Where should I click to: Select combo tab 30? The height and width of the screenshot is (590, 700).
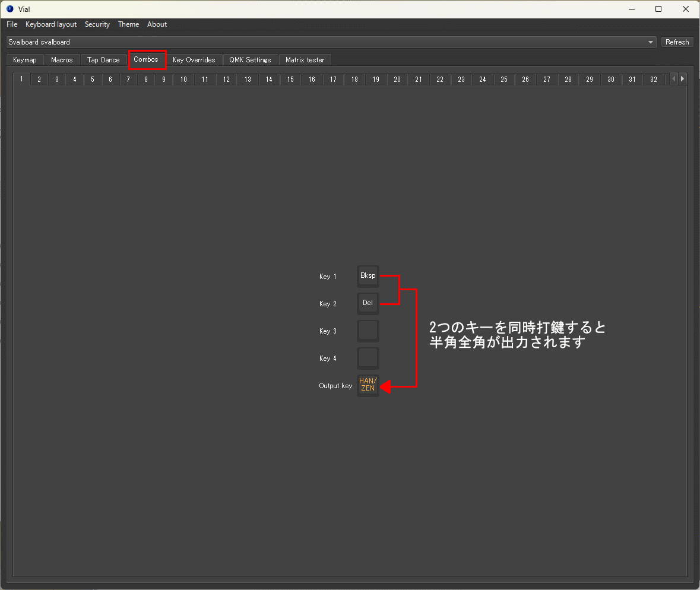611,80
